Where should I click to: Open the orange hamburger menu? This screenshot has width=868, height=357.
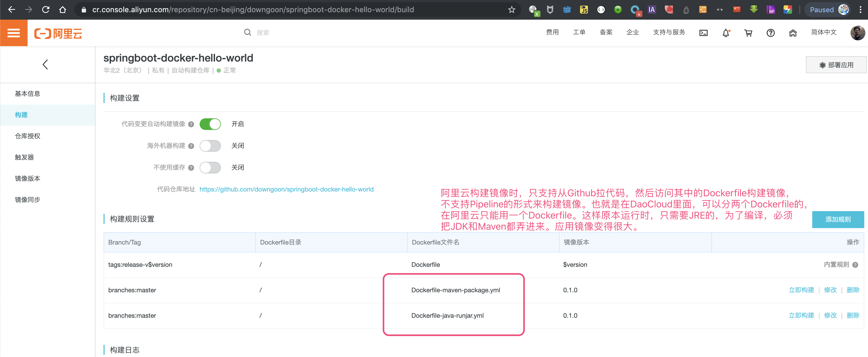[x=14, y=33]
